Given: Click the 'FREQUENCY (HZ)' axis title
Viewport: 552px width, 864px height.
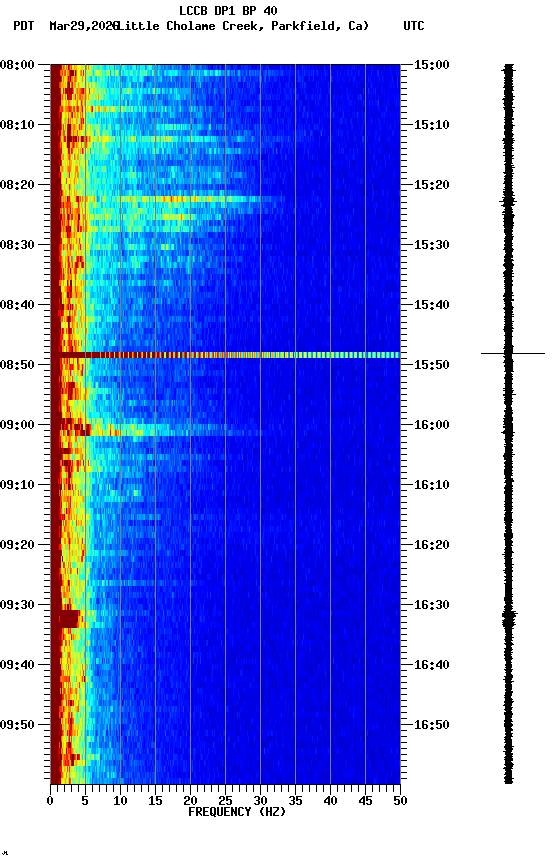Looking at the screenshot, I should [x=237, y=812].
